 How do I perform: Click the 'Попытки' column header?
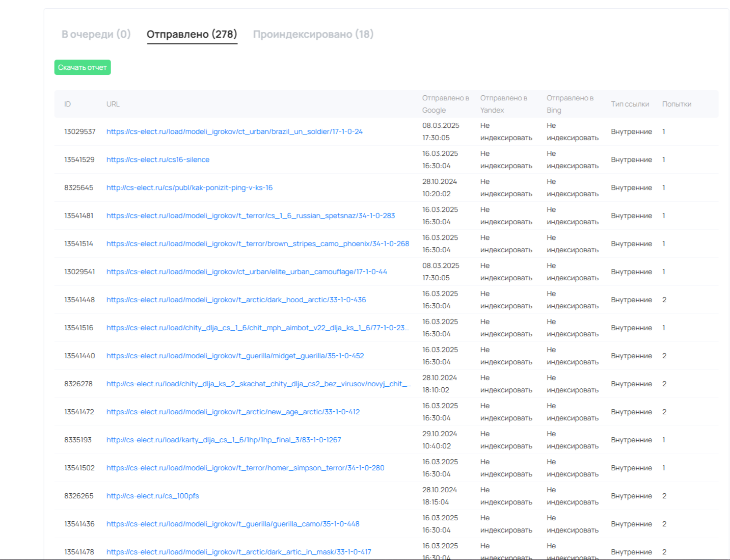click(x=677, y=104)
